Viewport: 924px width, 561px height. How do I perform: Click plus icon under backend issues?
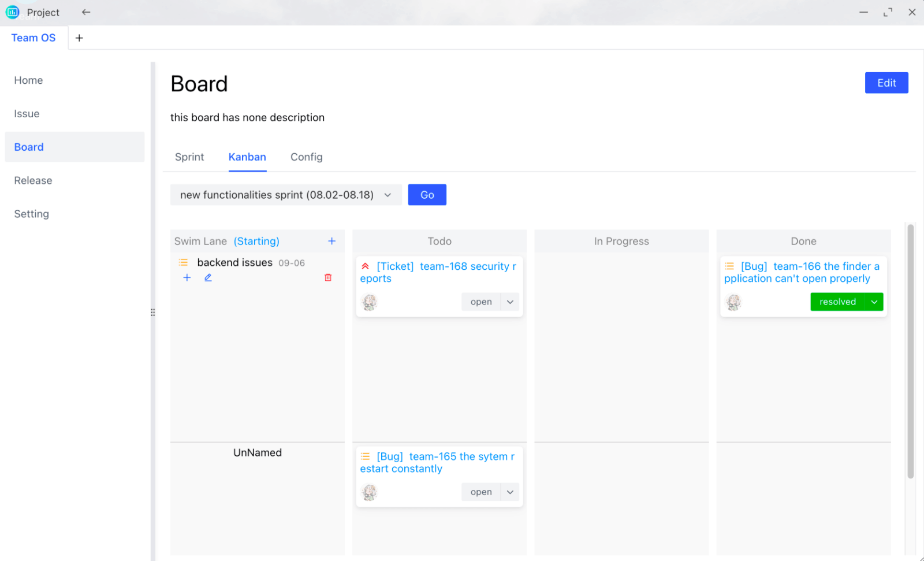pyautogui.click(x=187, y=278)
